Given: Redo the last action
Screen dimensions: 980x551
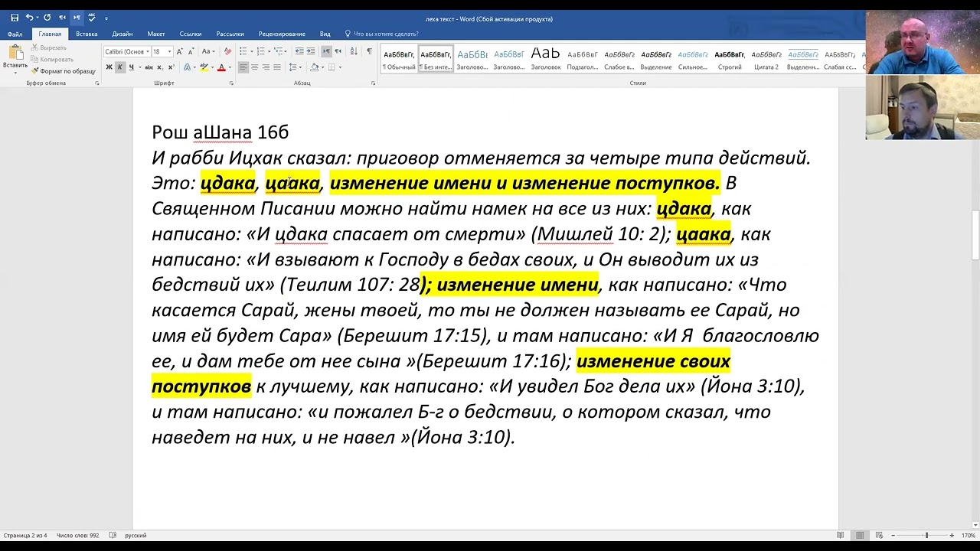Looking at the screenshot, I should click(x=47, y=18).
